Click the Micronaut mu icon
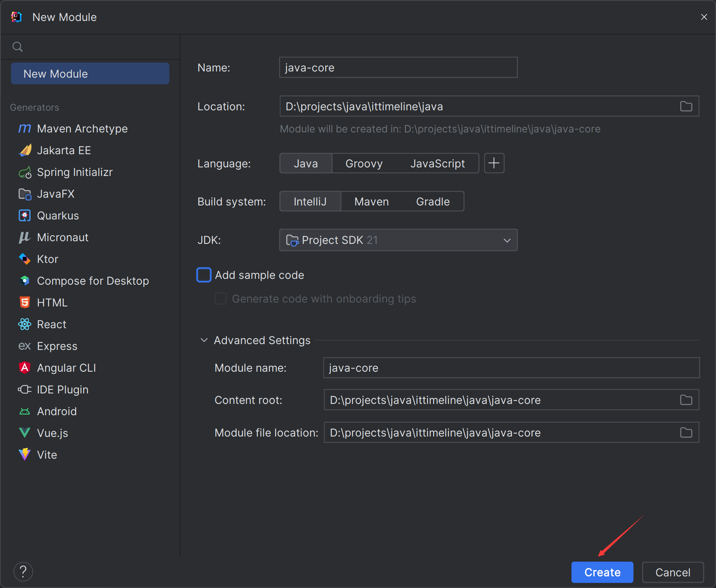Screen dimensions: 716x588 click(25, 237)
